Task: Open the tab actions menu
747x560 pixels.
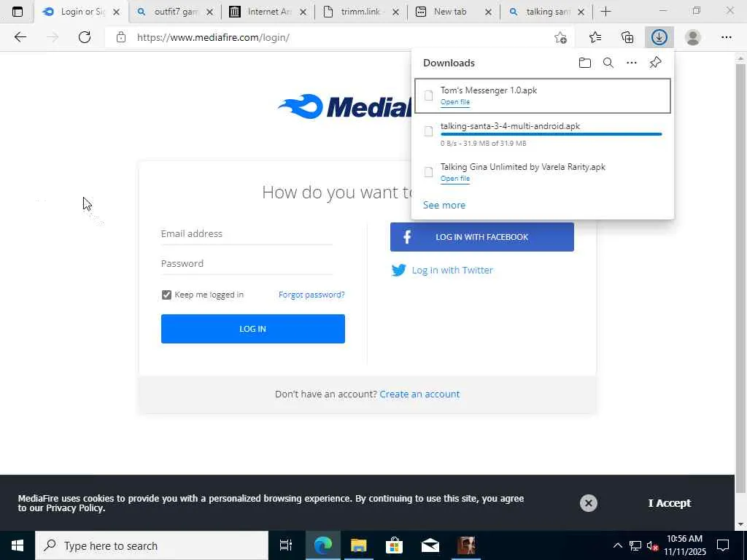Action: [x=18, y=12]
